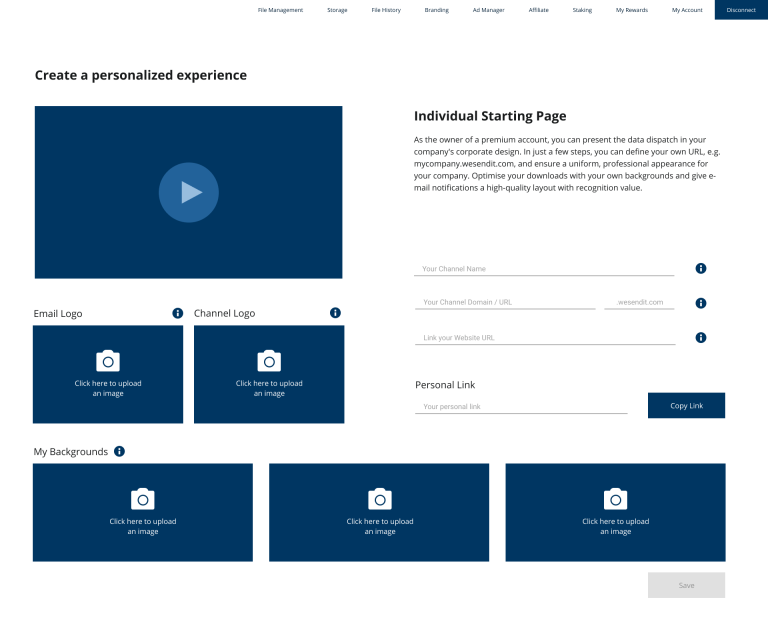Open My Rewards

[x=632, y=10]
